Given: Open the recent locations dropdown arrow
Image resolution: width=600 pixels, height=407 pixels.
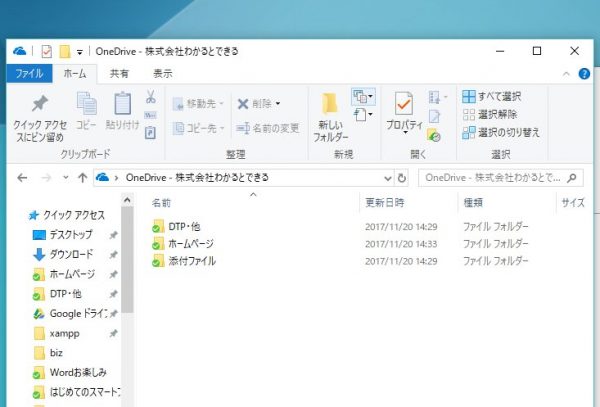Looking at the screenshot, I should [x=66, y=177].
